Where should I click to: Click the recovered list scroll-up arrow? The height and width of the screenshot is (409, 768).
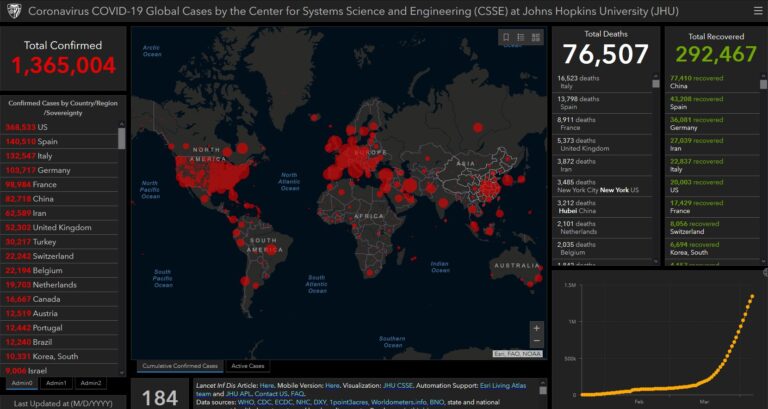[763, 76]
